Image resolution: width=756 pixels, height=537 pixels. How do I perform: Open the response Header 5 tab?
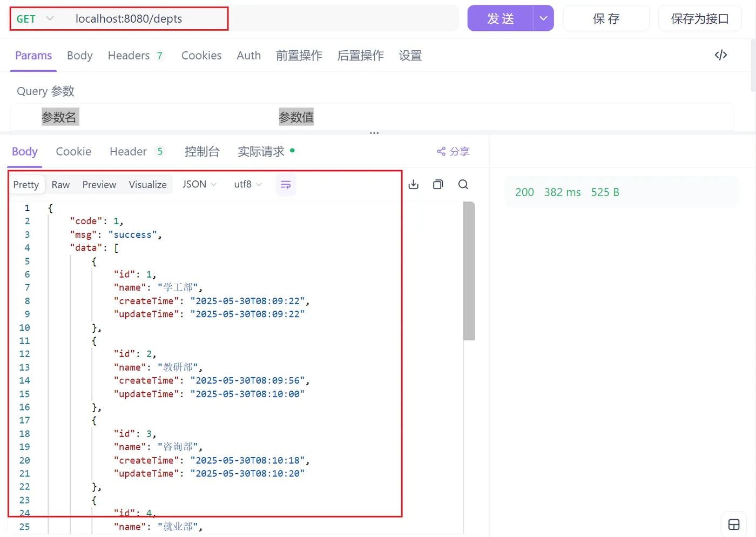click(x=137, y=151)
